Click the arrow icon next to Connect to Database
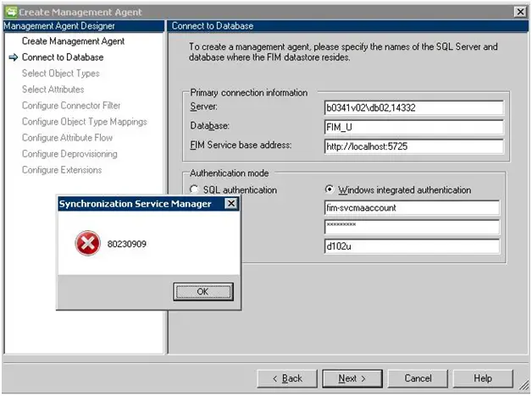This screenshot has width=532, height=396. (14, 58)
